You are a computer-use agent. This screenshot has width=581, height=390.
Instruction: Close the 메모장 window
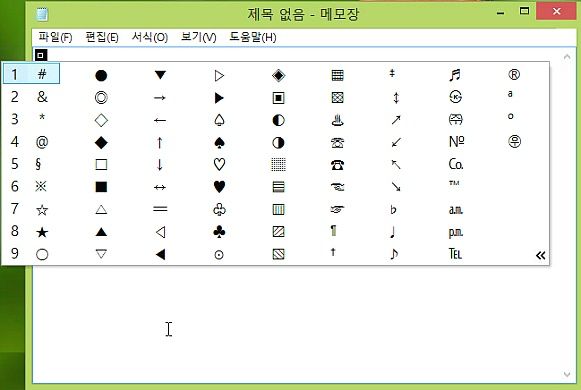tap(556, 11)
